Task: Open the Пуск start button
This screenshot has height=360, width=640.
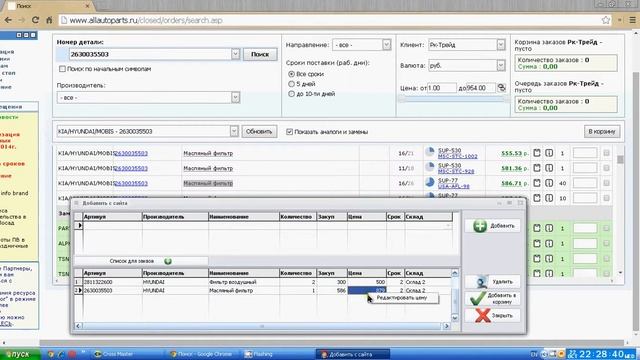Action: (x=19, y=354)
